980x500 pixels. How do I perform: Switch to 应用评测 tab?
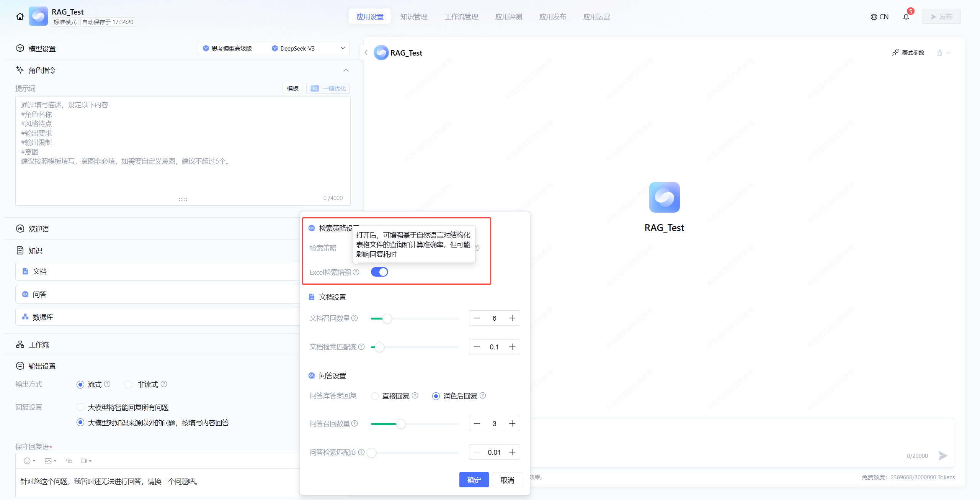pyautogui.click(x=508, y=16)
